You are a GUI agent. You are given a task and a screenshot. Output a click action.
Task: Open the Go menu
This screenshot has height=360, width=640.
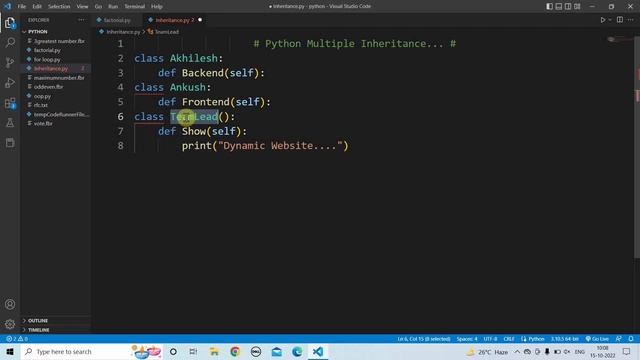(x=98, y=7)
